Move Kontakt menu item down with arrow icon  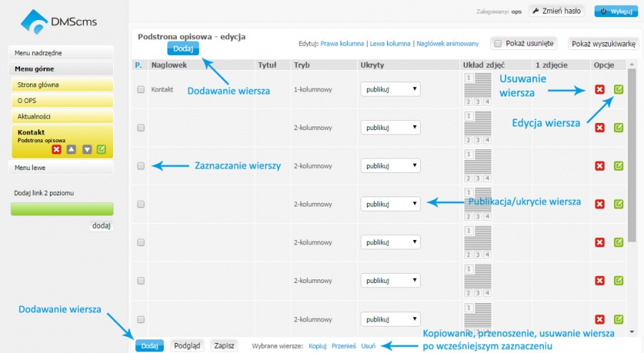tap(87, 149)
